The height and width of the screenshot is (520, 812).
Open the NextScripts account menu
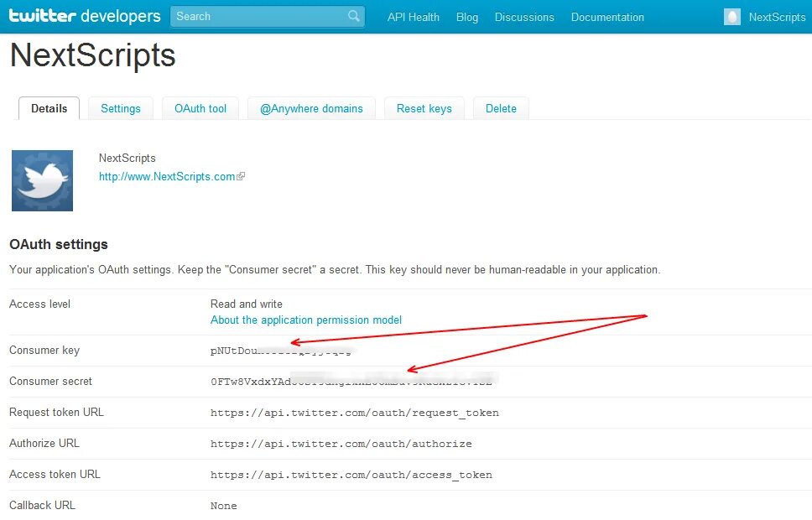[x=777, y=17]
